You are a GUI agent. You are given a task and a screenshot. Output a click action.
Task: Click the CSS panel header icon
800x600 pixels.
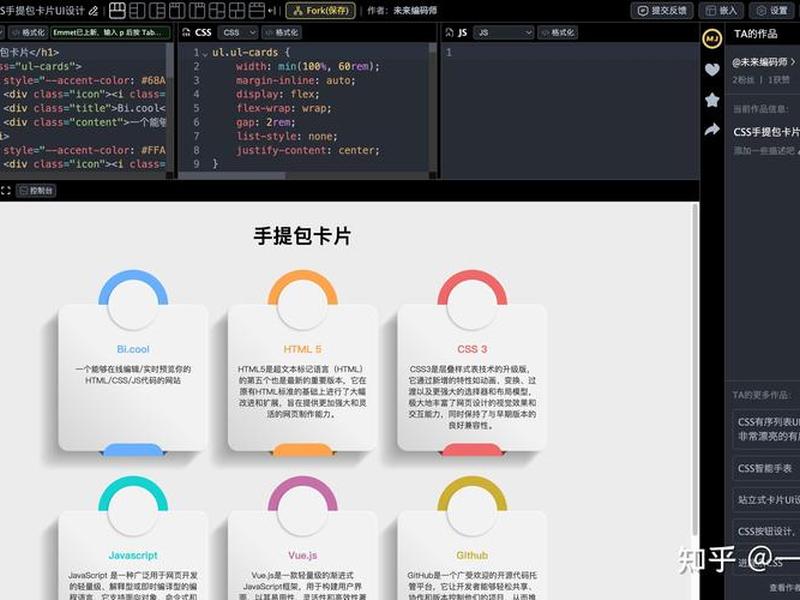click(186, 33)
